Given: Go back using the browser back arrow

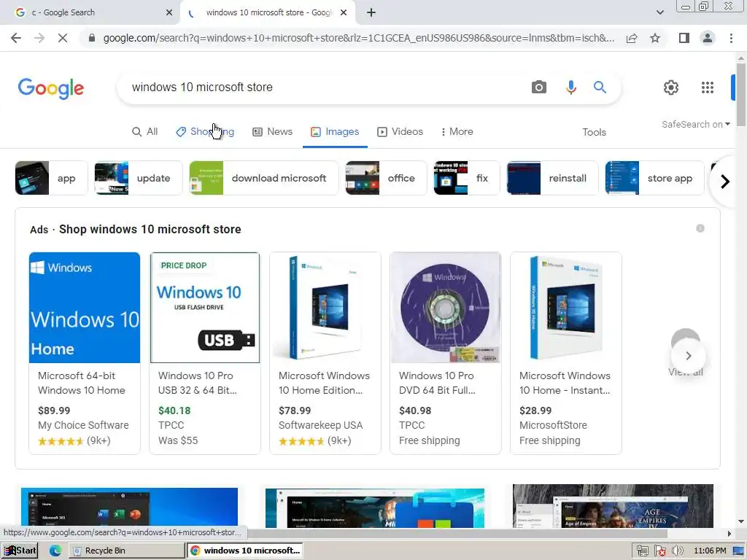Looking at the screenshot, I should (x=16, y=38).
